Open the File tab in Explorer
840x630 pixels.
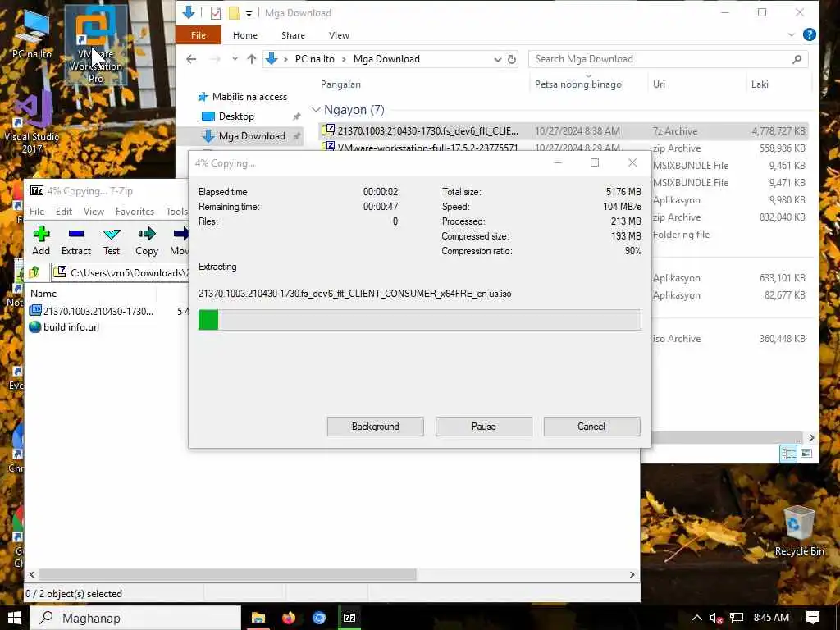[x=199, y=34]
